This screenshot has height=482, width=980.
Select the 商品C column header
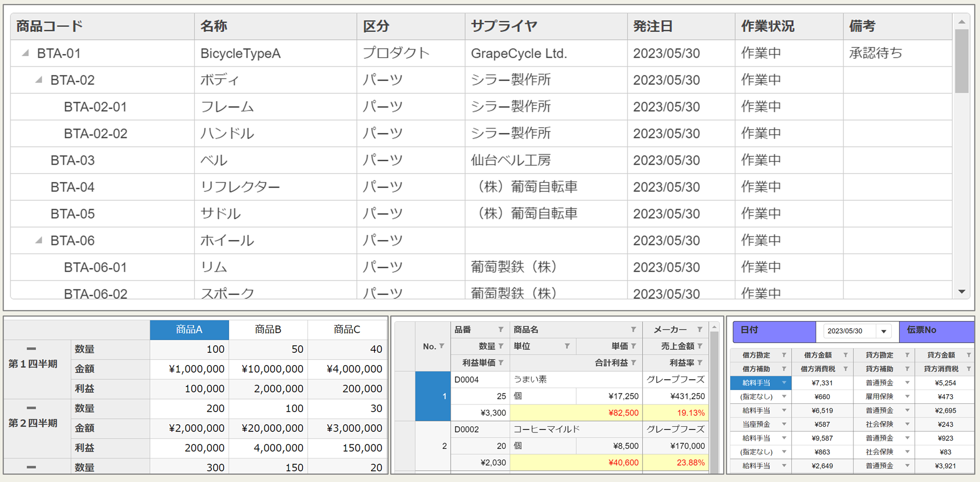(x=347, y=330)
